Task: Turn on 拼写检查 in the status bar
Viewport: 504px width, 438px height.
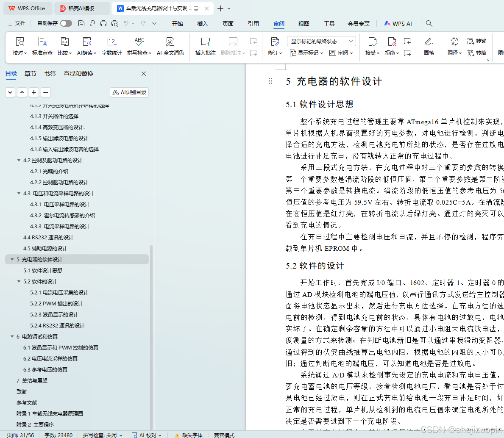Action: [x=100, y=435]
